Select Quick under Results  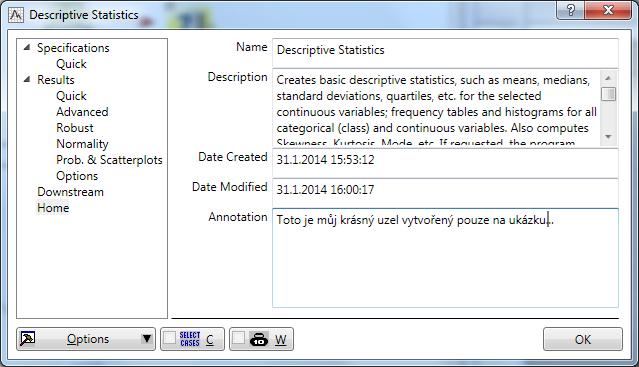coord(71,96)
